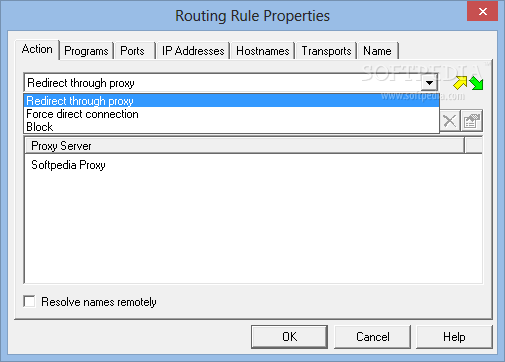505x362 pixels.
Task: Click the delete X icon button
Action: [x=450, y=121]
